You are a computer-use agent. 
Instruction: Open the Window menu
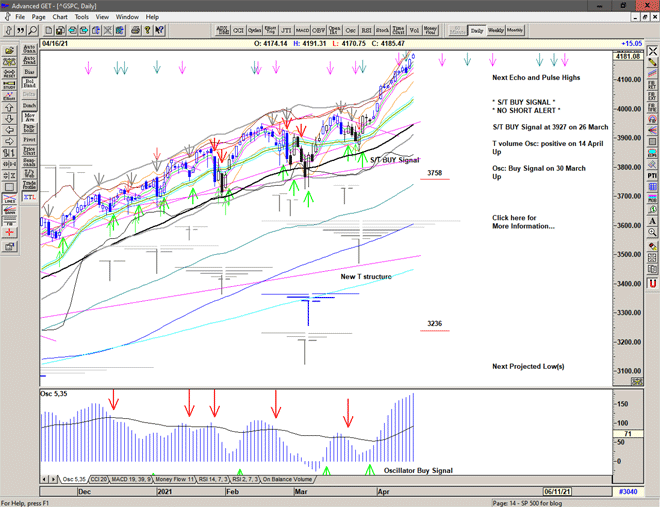click(x=127, y=17)
